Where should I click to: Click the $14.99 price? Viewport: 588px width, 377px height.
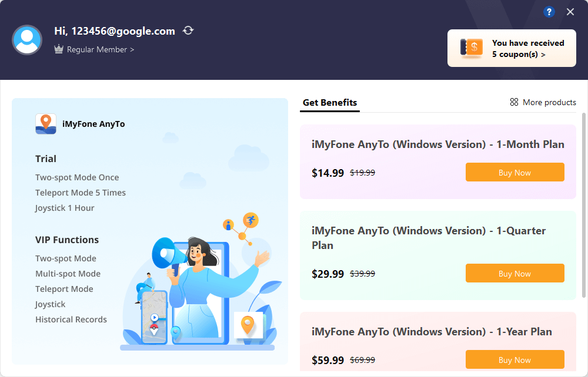(x=328, y=173)
